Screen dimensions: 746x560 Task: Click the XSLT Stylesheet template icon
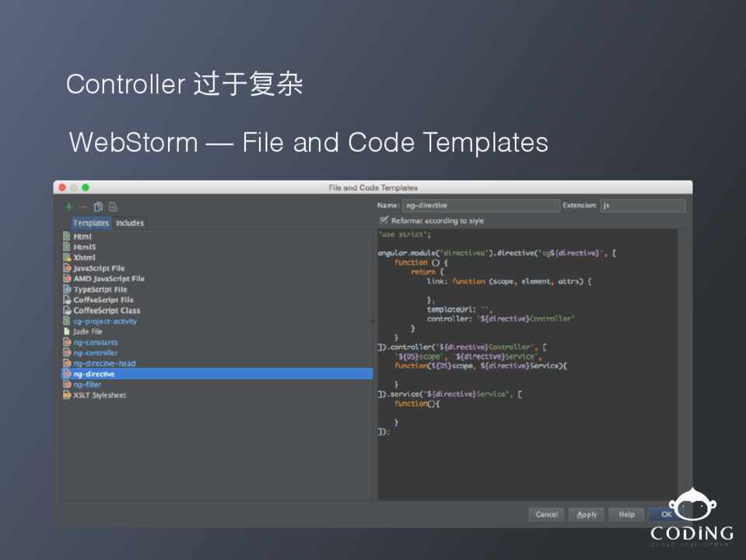tap(67, 395)
